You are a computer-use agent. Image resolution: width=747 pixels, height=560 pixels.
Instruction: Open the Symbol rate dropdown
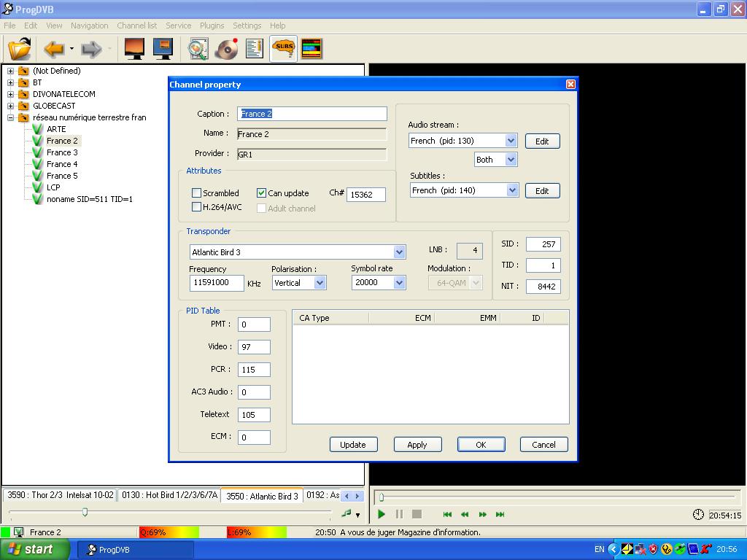tap(399, 282)
